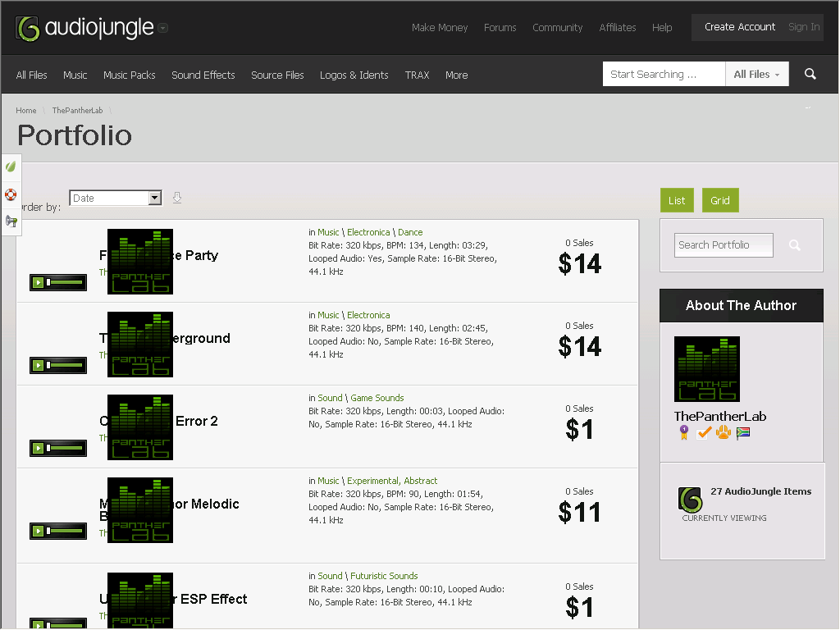Click the Create Account button
Image resolution: width=840 pixels, height=630 pixels.
739,27
